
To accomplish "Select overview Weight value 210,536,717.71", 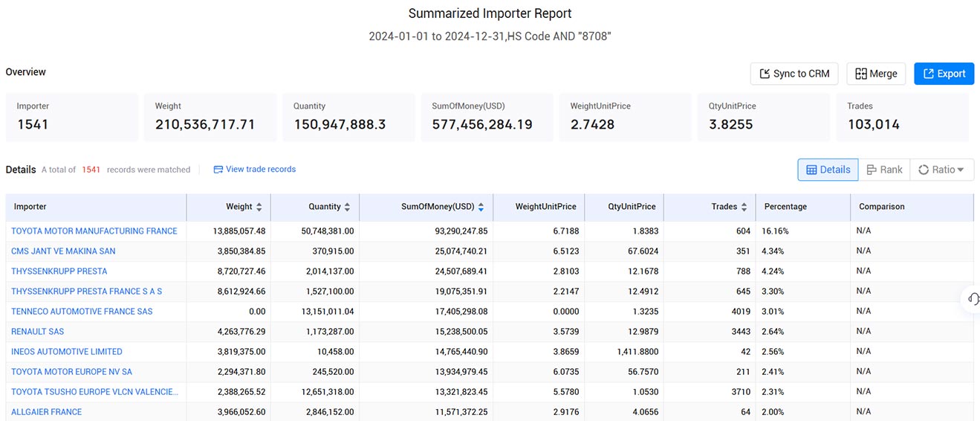I will point(205,124).
